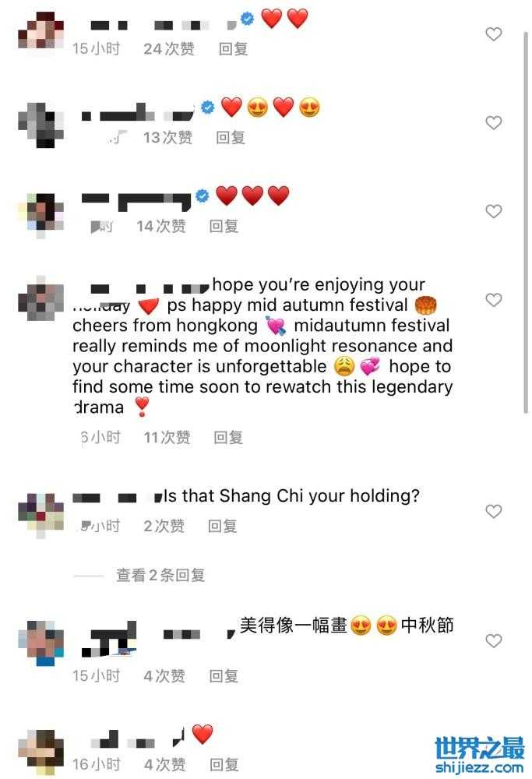
Task: Like the comment with 13 likes
Action: click(493, 122)
